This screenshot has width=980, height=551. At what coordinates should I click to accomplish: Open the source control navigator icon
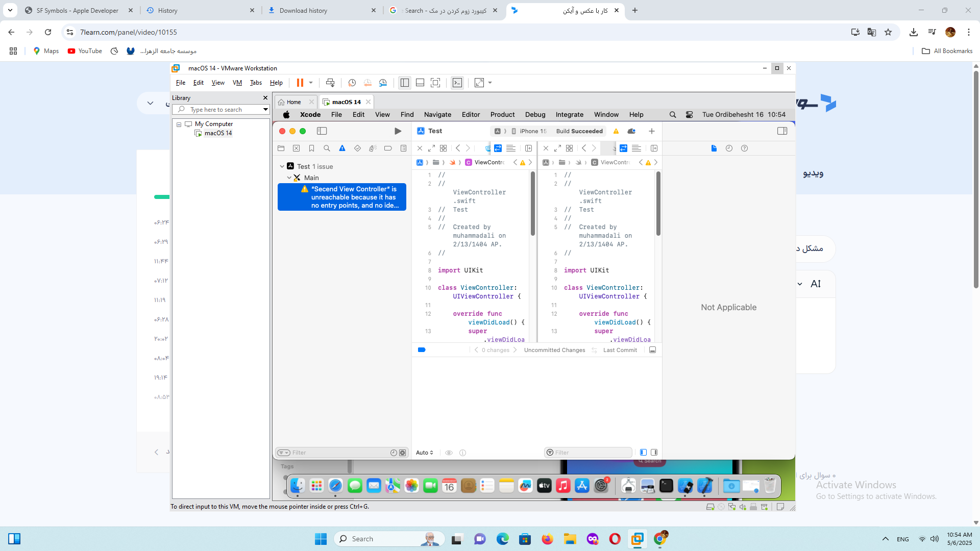[x=296, y=148]
